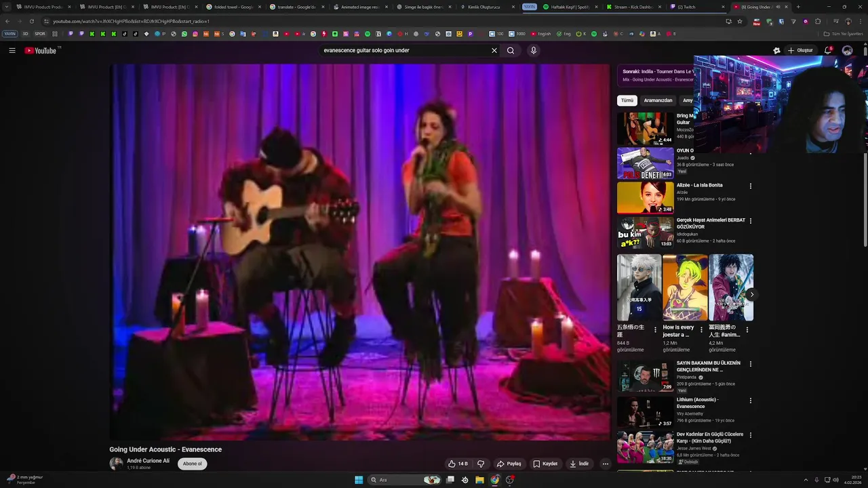Open Task View on taskbar
The image size is (868, 488).
pyautogui.click(x=450, y=480)
